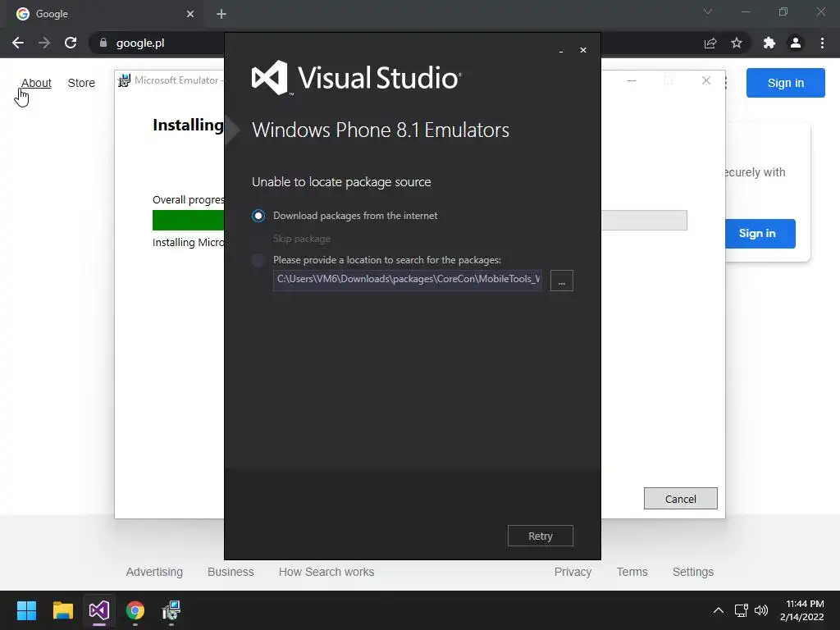Click top-right Google Sign in button
Viewport: 840px width, 630px height.
point(785,83)
